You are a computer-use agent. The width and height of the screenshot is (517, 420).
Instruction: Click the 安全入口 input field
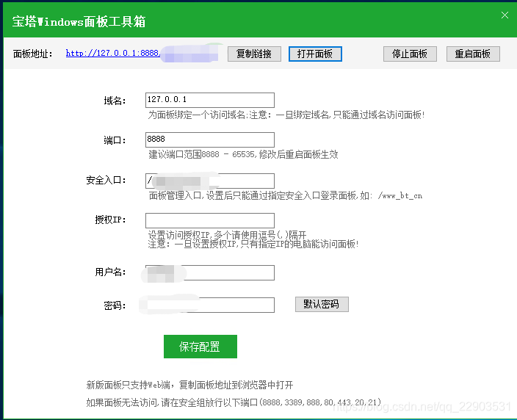click(x=210, y=181)
